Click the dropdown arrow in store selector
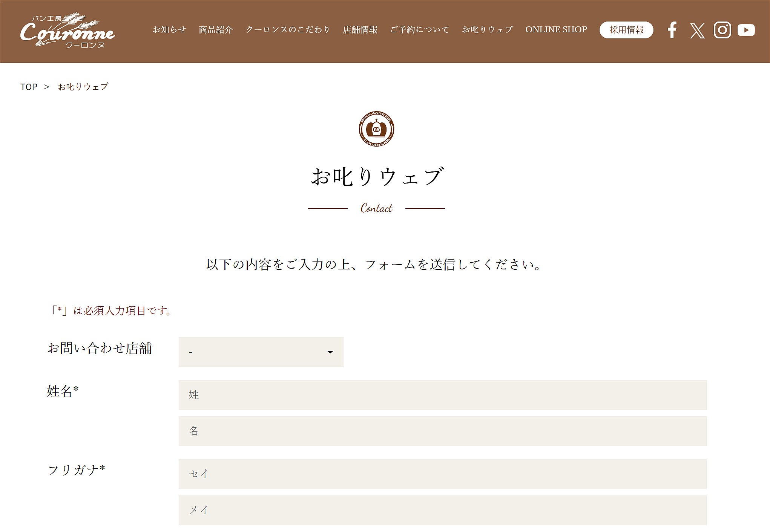The height and width of the screenshot is (532, 770). click(x=330, y=352)
